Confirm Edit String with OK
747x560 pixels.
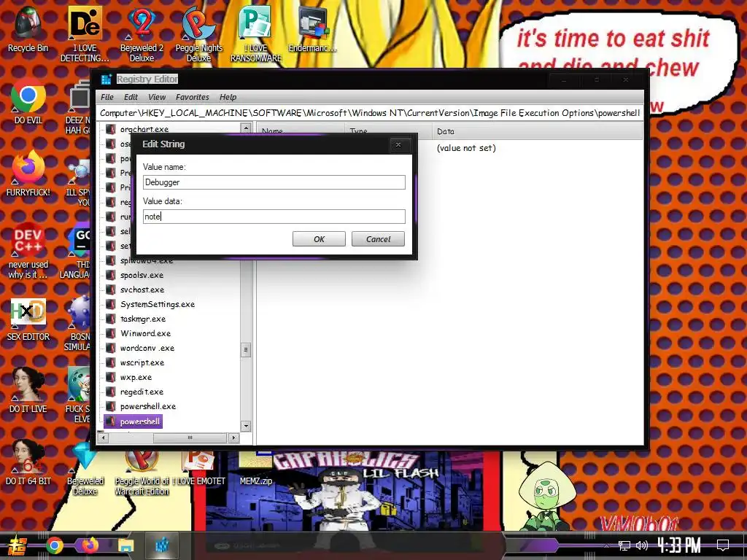click(x=320, y=239)
